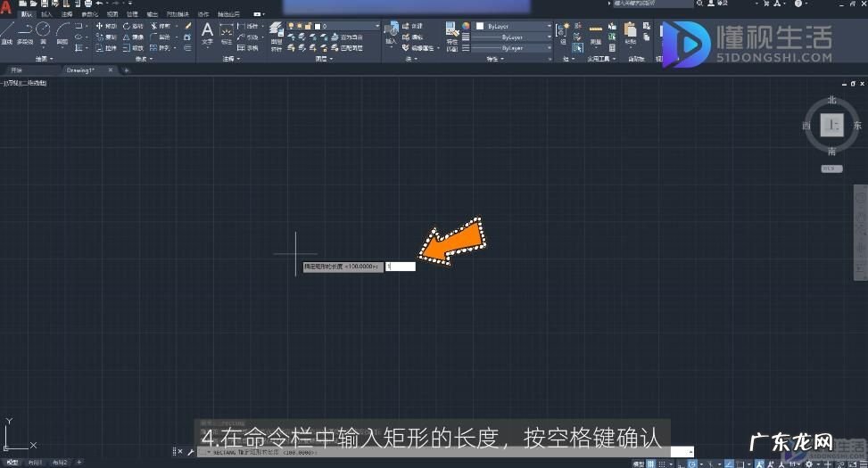The height and width of the screenshot is (468, 868).
Task: Select the Text (文字) tool
Action: (x=208, y=33)
